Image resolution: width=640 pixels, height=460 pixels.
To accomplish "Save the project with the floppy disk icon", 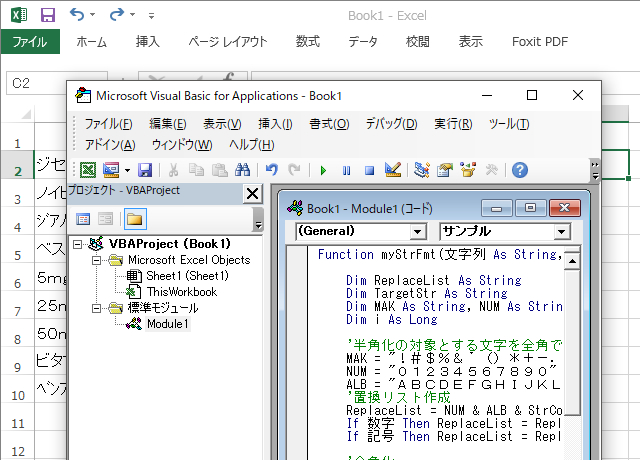I will pyautogui.click(x=145, y=170).
